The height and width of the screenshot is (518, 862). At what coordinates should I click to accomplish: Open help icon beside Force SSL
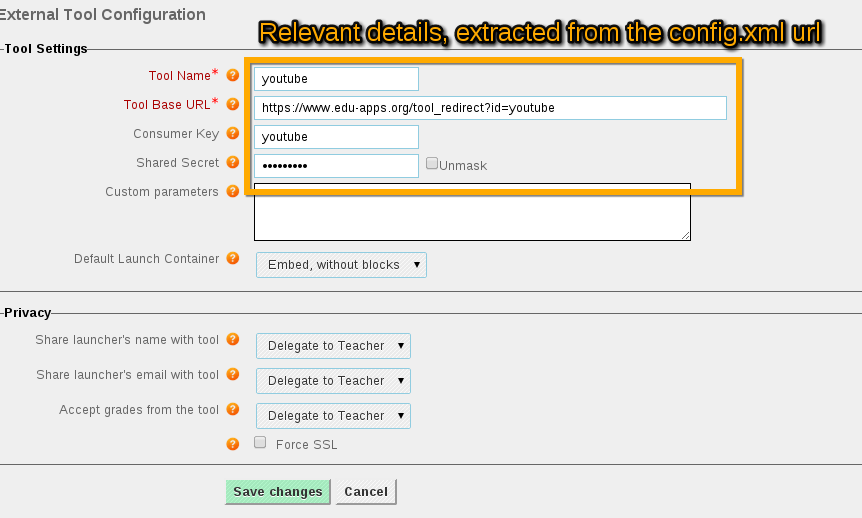click(x=233, y=444)
